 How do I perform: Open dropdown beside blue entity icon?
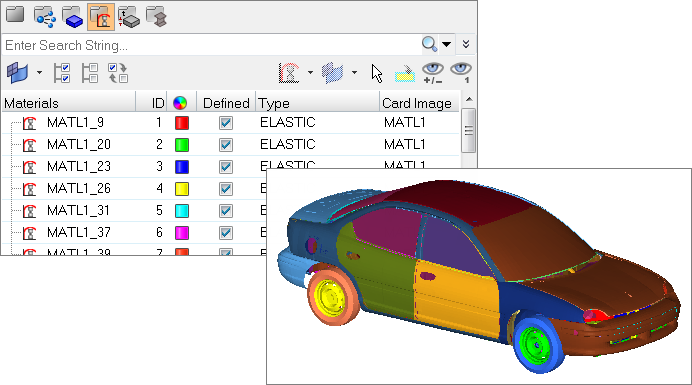pos(39,72)
